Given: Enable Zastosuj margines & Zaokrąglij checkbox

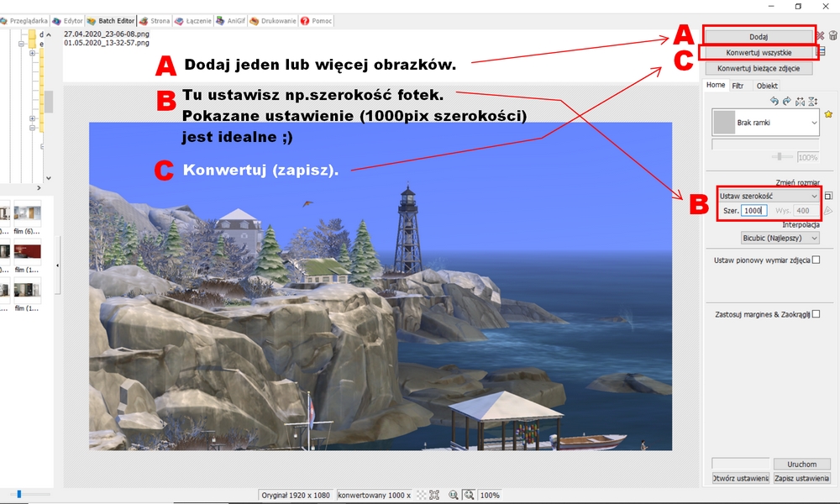Looking at the screenshot, I should pos(816,314).
